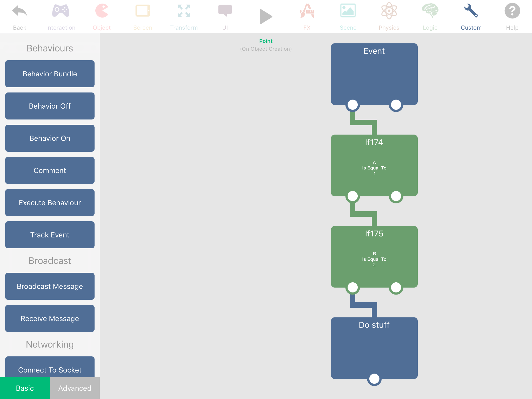Click the Do stuff bottom output socket

click(374, 379)
